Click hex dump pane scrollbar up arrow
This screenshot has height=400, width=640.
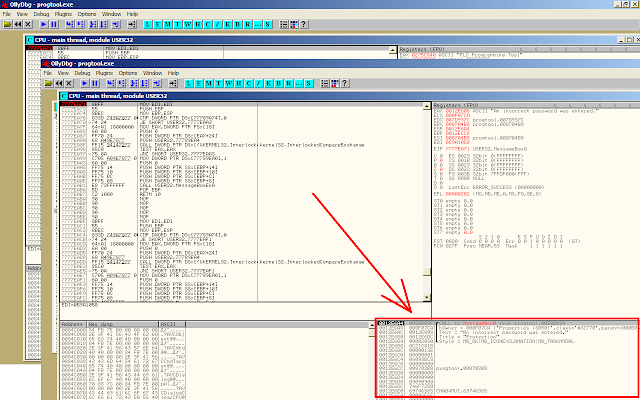pos(371,325)
